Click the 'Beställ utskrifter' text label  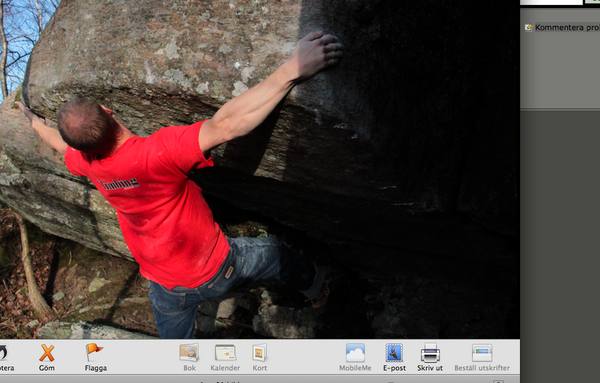click(x=482, y=368)
